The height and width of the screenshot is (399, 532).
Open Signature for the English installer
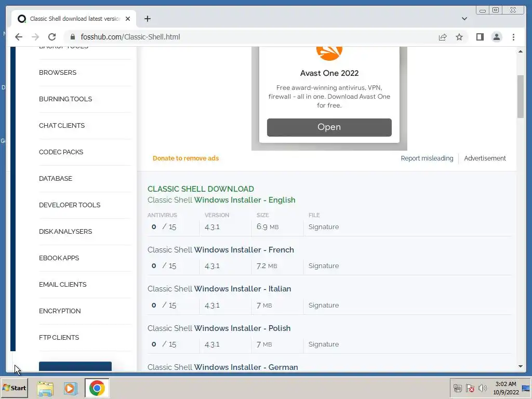click(x=323, y=227)
